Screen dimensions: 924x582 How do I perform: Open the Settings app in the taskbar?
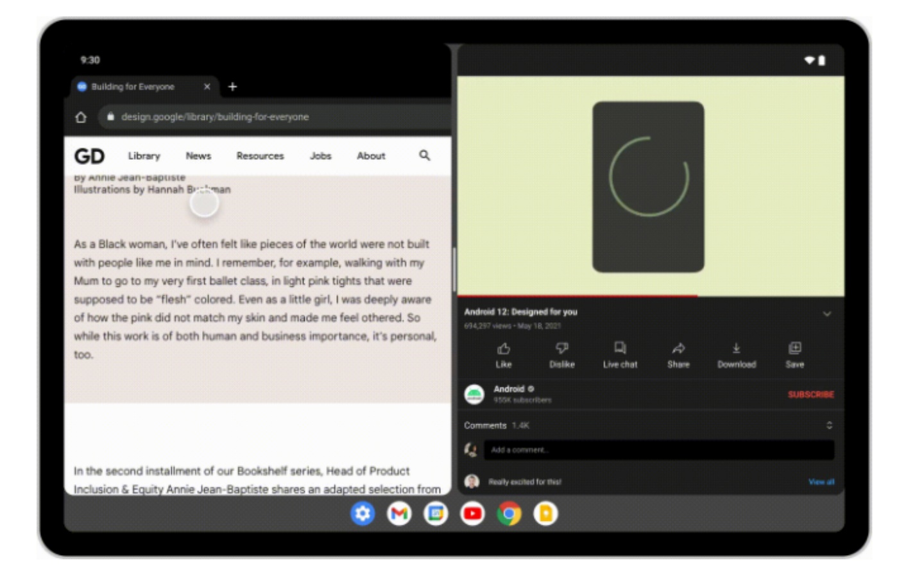(x=363, y=513)
